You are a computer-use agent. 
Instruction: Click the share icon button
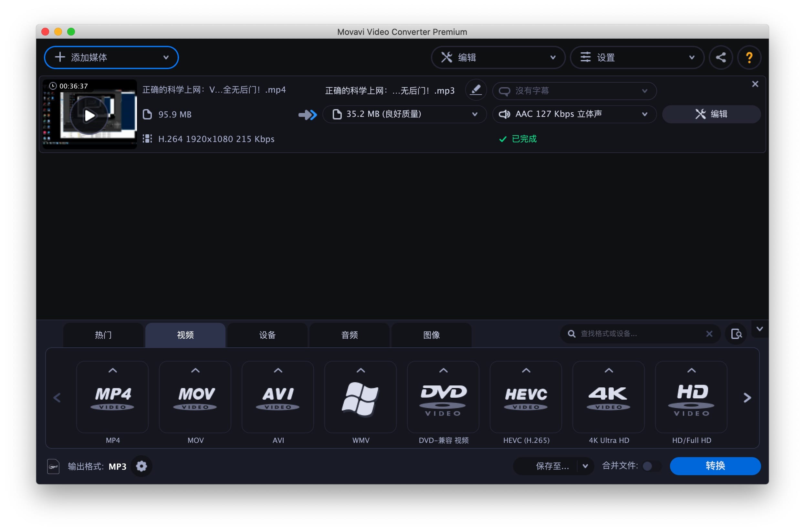pyautogui.click(x=721, y=57)
